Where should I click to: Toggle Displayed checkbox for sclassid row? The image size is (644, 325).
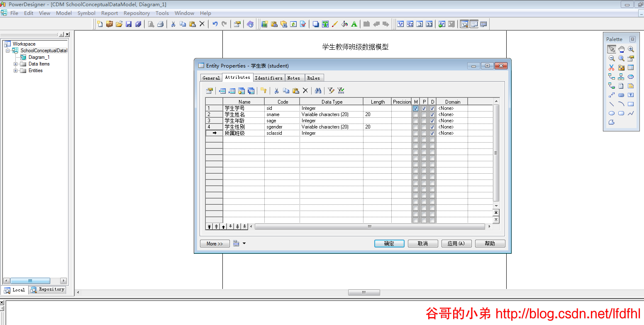[432, 133]
